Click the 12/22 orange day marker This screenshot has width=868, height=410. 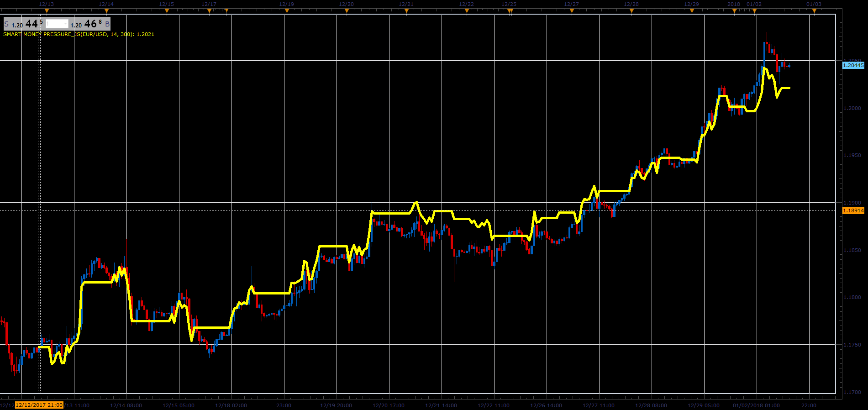pyautogui.click(x=467, y=11)
